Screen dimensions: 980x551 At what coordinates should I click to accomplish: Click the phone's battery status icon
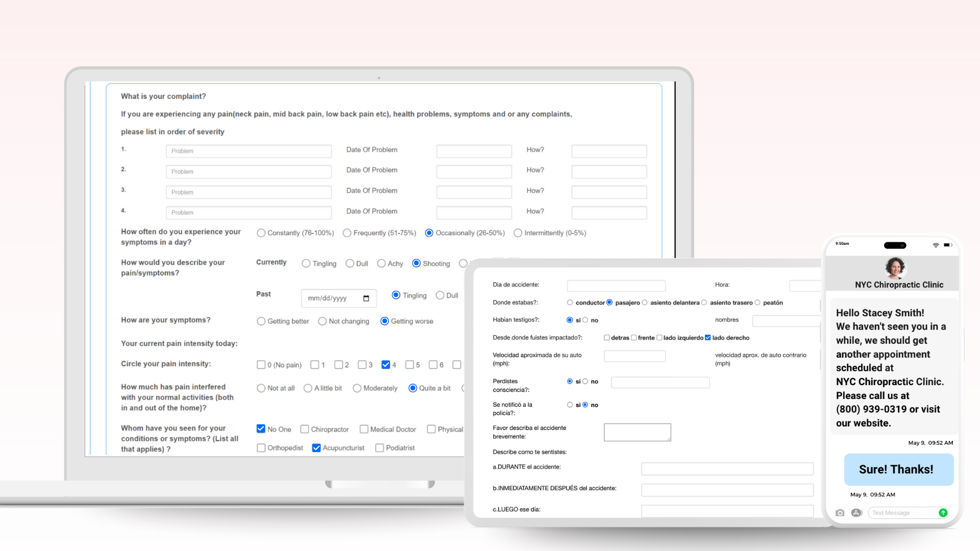coord(947,245)
